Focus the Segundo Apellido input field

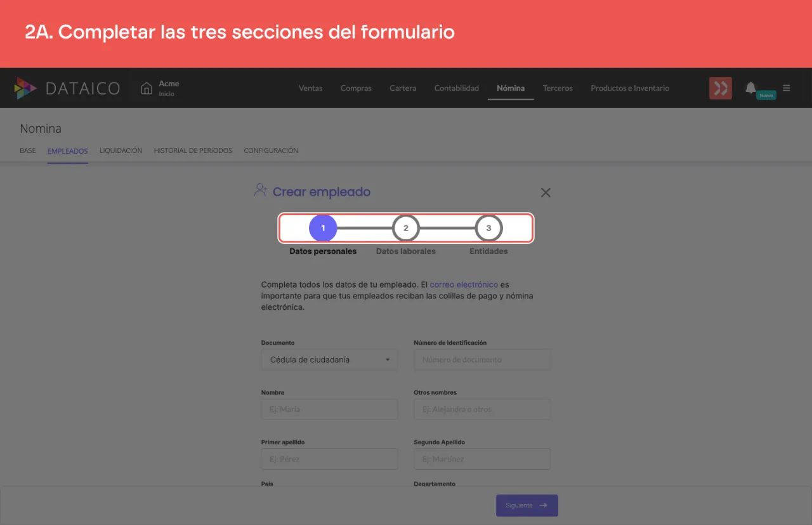(x=482, y=459)
